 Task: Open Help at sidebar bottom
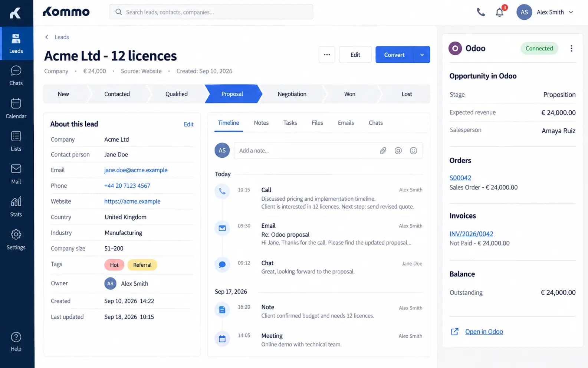pyautogui.click(x=16, y=341)
